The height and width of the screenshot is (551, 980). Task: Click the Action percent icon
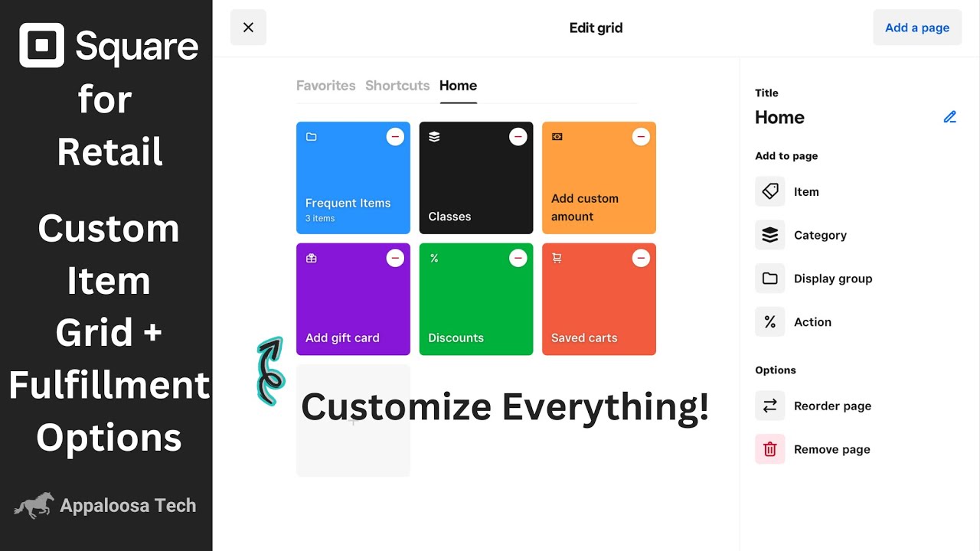770,322
